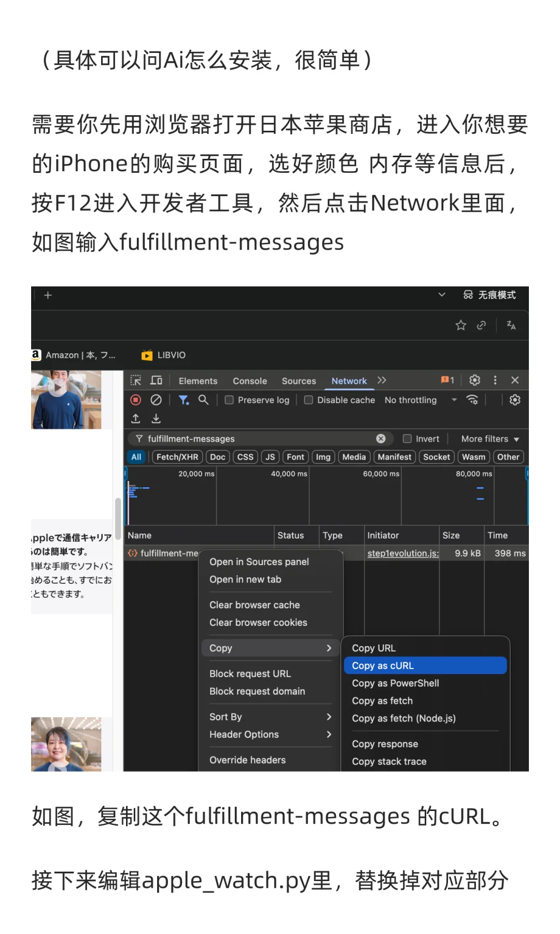Toggle the device toolbar icon
560x934 pixels.
click(x=156, y=380)
